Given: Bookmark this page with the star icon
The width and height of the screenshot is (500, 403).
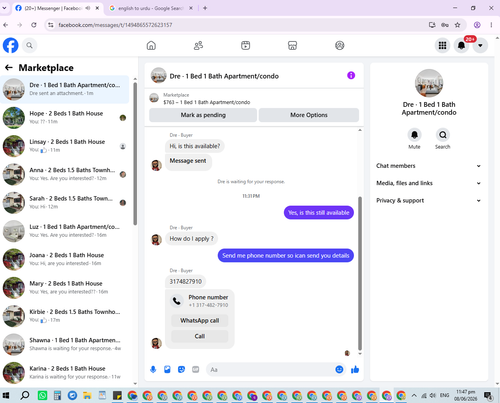Looking at the screenshot, I should pyautogui.click(x=458, y=25).
